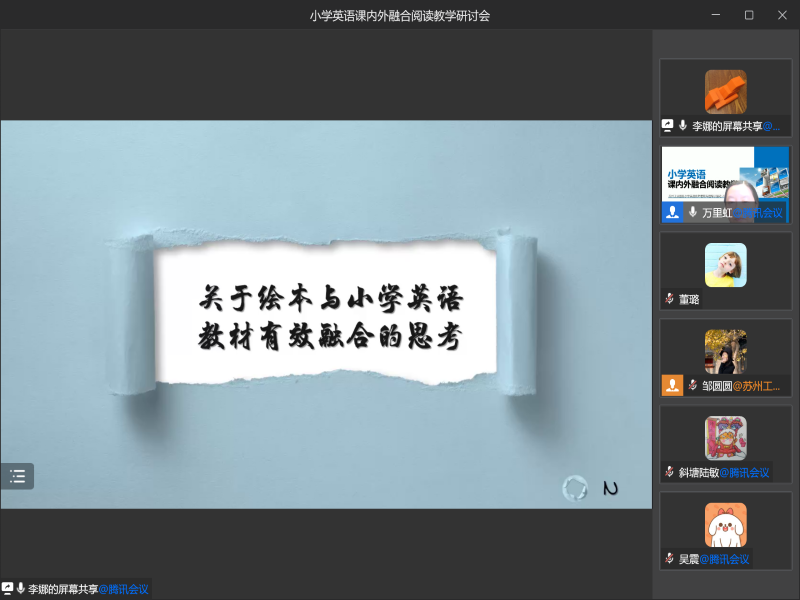The width and height of the screenshot is (800, 600).
Task: Click the screen share icon on 李娜's participant tile
Action: click(668, 126)
